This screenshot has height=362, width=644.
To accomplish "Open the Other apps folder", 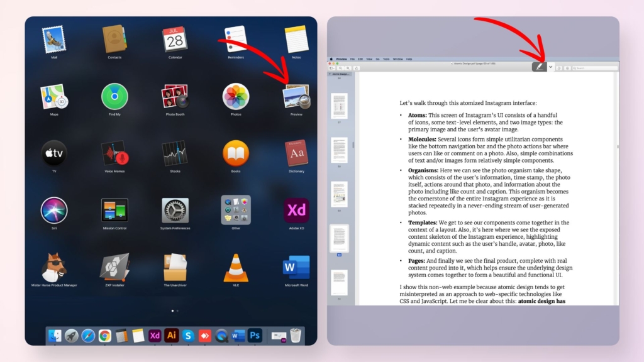I will pyautogui.click(x=236, y=210).
